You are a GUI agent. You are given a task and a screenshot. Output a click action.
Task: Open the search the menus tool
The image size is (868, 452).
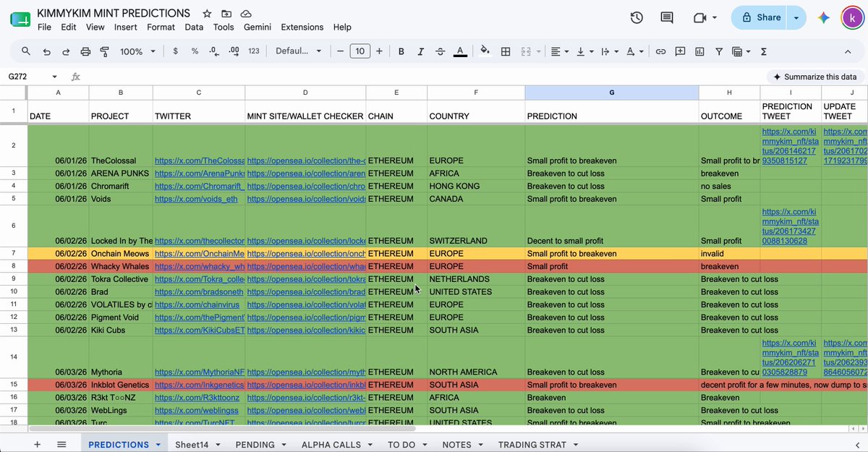click(26, 51)
